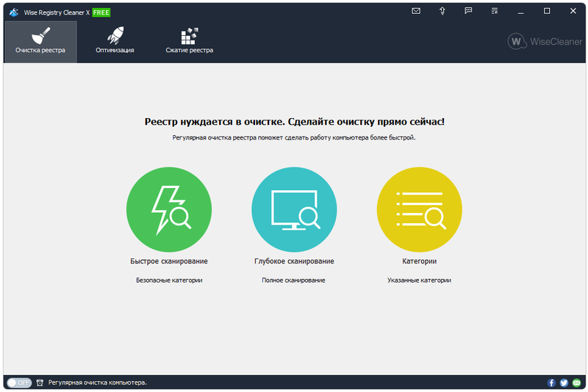Click the alarm clock schedule icon

point(40,382)
